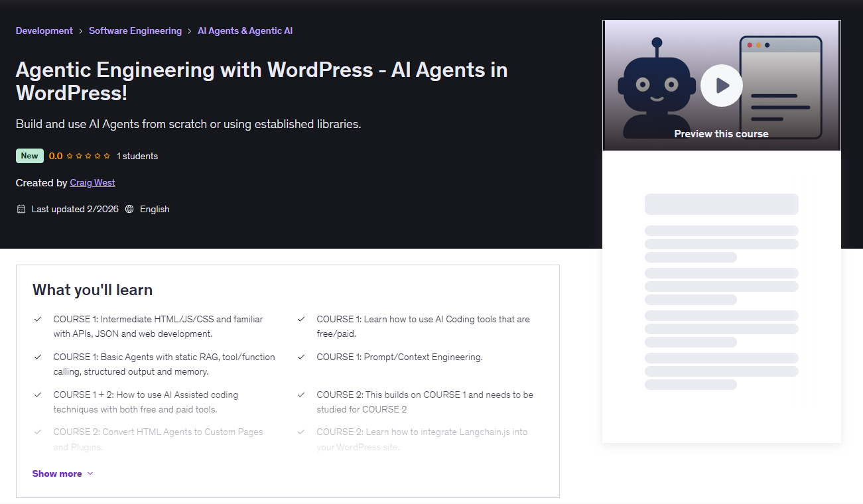Select the New badge on the course

click(29, 155)
